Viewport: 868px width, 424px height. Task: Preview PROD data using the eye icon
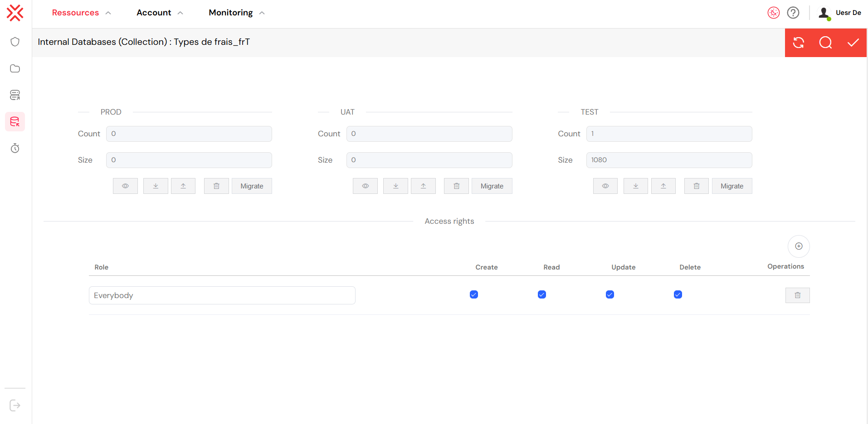coord(125,186)
